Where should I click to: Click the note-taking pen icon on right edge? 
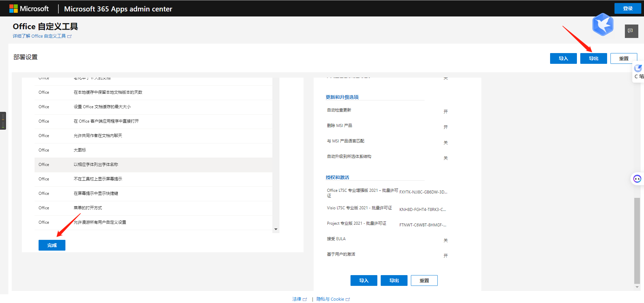click(x=638, y=69)
